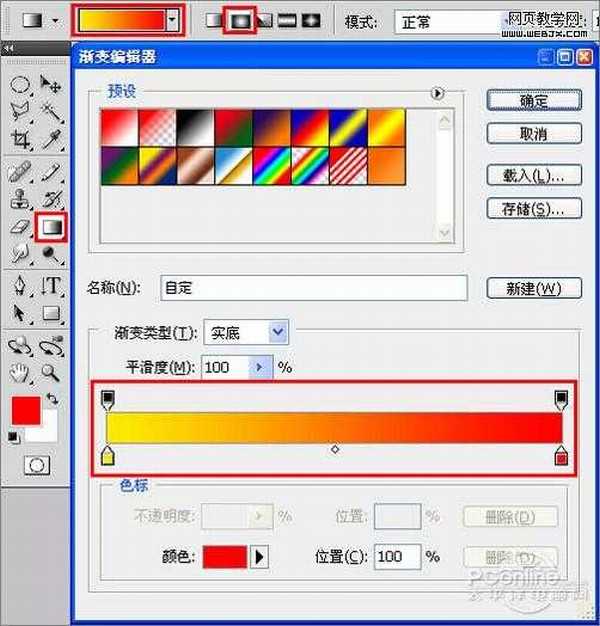The image size is (600, 626).
Task: Click the gradient preview in options bar
Action: point(122,20)
